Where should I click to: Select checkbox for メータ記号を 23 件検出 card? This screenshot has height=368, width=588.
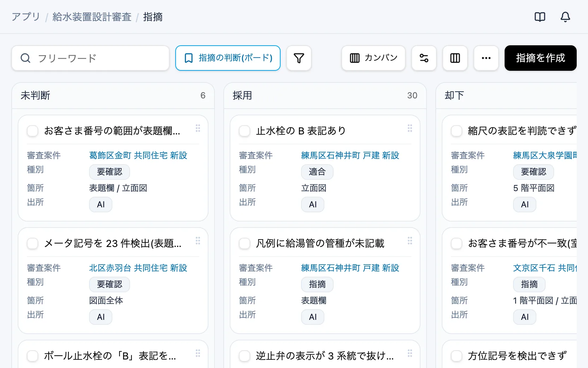coord(33,243)
